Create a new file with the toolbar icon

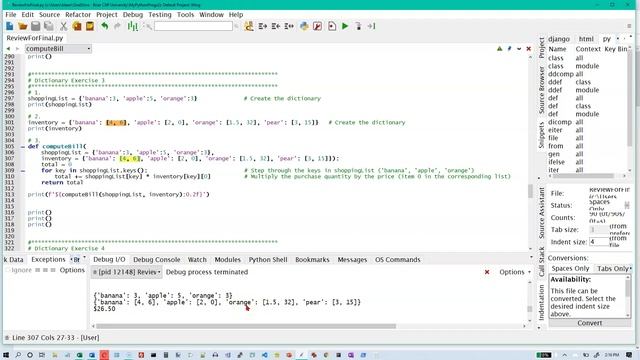[x=10, y=26]
